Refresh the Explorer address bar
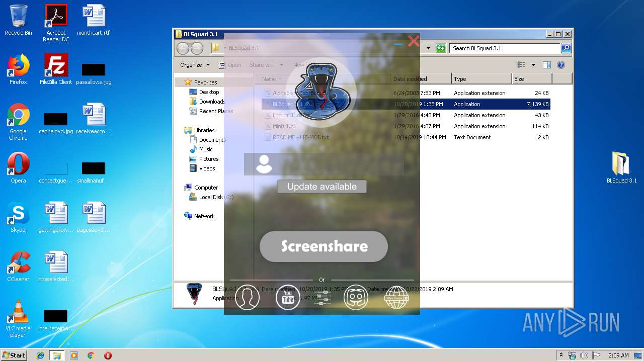Viewport: 644px width, 362px height. pos(441,48)
